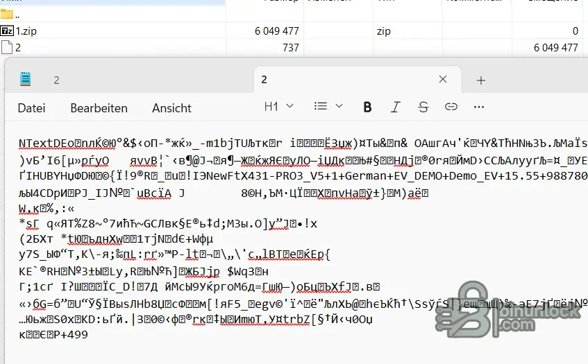Click the 7z icon beside 1.zip
588x364 pixels.
(7, 31)
